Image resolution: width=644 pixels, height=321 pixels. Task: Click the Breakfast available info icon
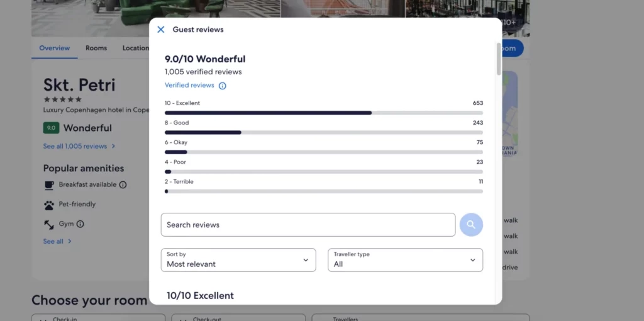coord(123,185)
